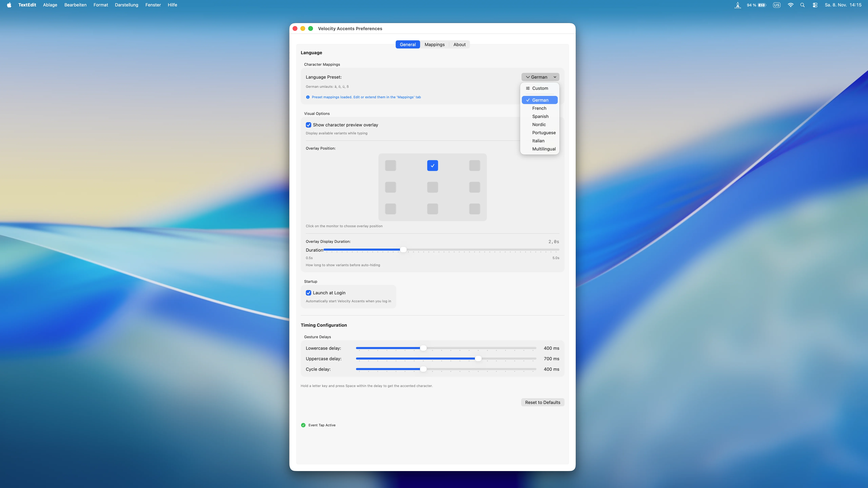Select Multilingual from the preset dropdown
The height and width of the screenshot is (488, 868).
pos(544,149)
